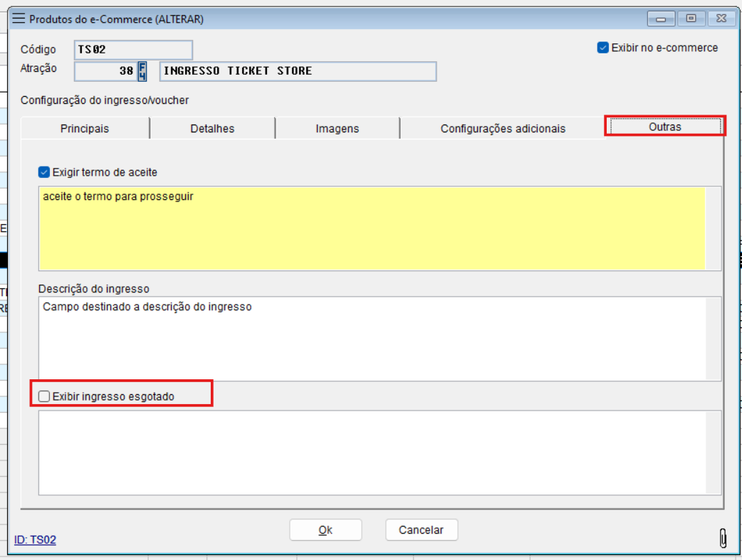Screen dimensions: 742x560
Task: Open the Detalhes tab
Action: point(212,129)
